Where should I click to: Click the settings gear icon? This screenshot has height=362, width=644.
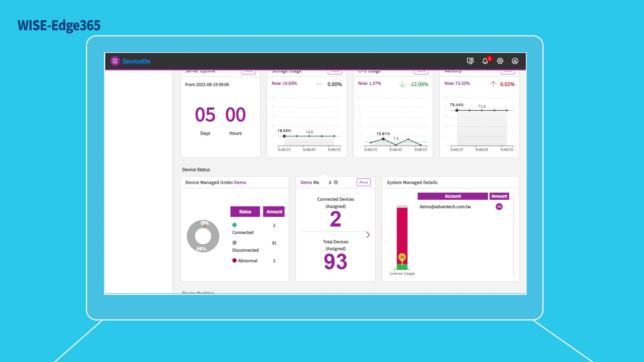tap(500, 61)
